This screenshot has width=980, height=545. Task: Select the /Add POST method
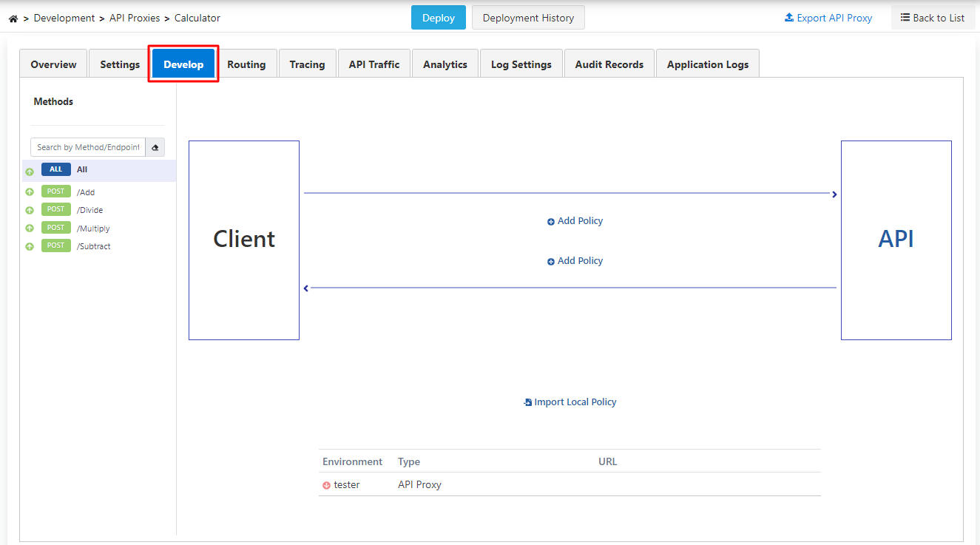(86, 192)
